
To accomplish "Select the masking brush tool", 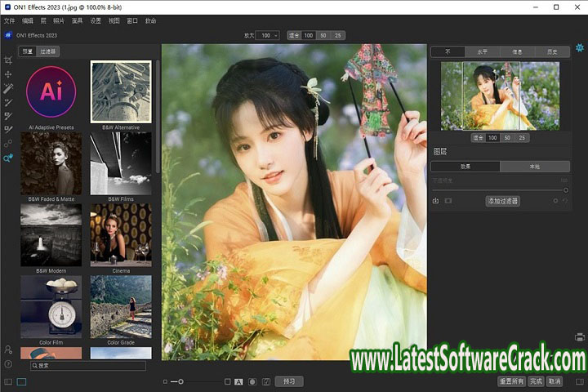I will coord(8,102).
